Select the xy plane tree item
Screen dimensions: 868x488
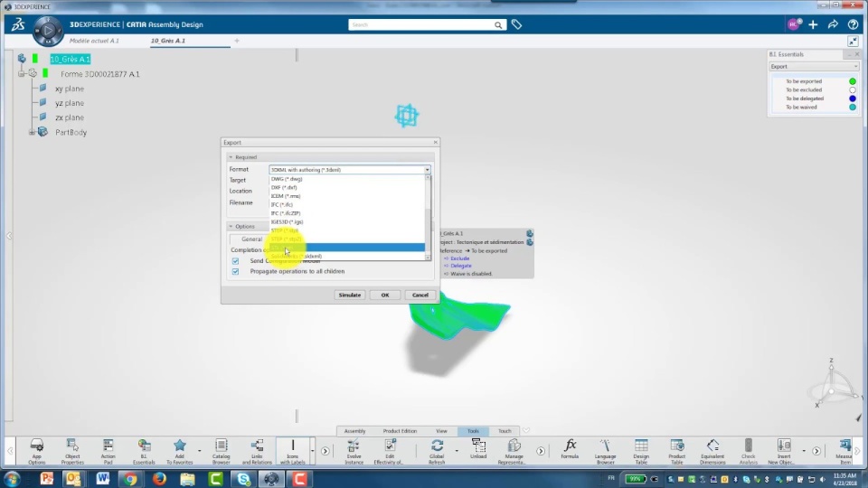pos(70,89)
